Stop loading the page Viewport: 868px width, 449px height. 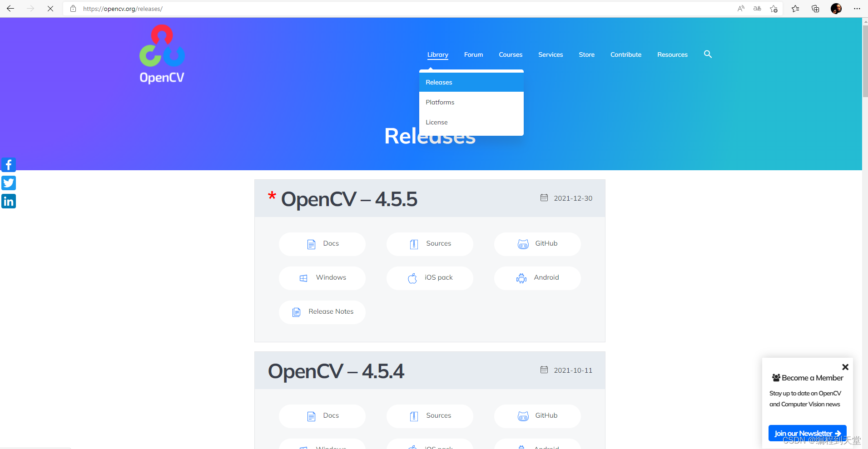coord(50,9)
